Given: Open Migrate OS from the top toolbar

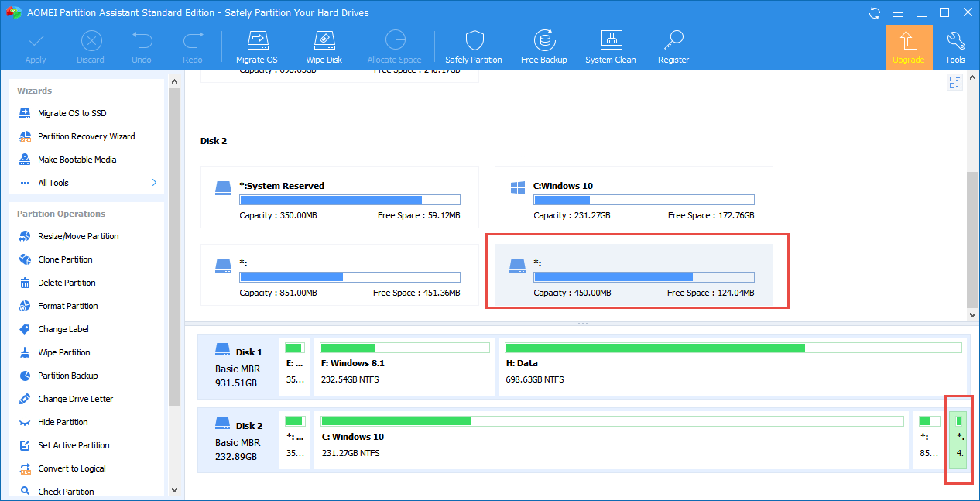Looking at the screenshot, I should [256, 47].
